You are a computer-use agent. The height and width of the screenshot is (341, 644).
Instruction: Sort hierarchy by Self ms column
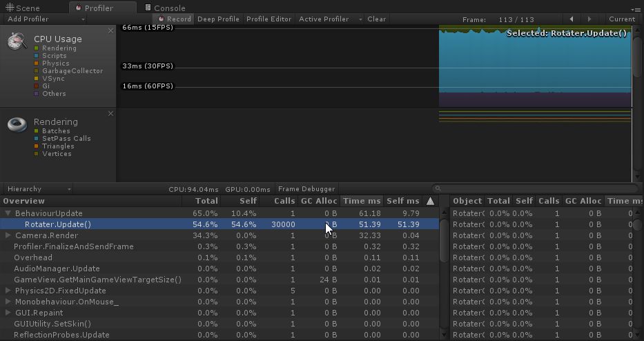(x=403, y=201)
